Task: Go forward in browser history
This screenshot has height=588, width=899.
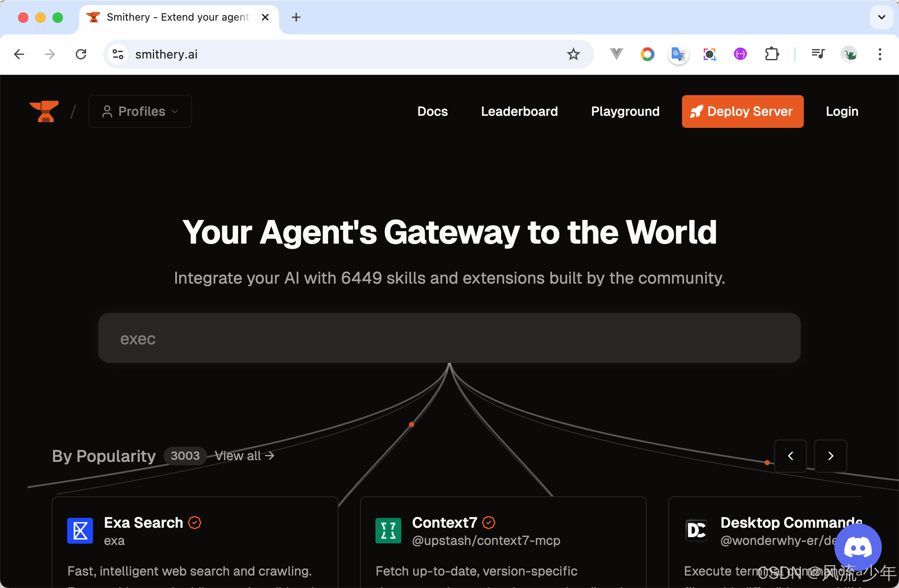Action: tap(50, 54)
